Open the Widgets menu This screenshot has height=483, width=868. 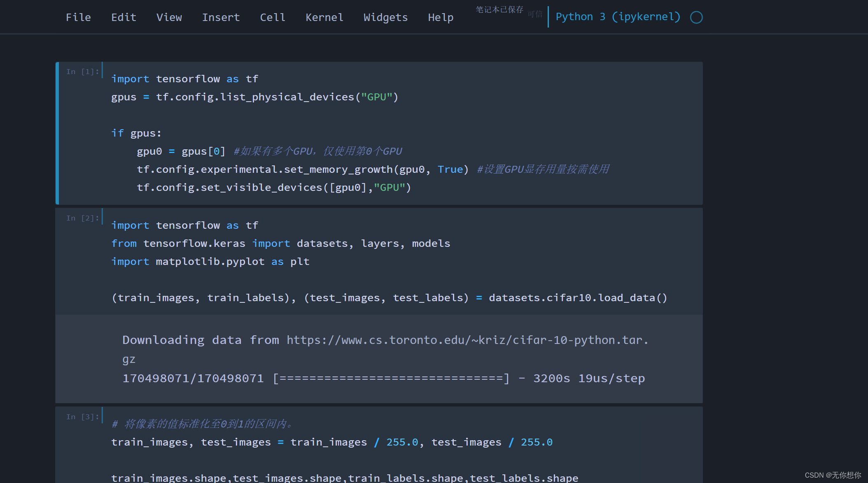point(385,17)
